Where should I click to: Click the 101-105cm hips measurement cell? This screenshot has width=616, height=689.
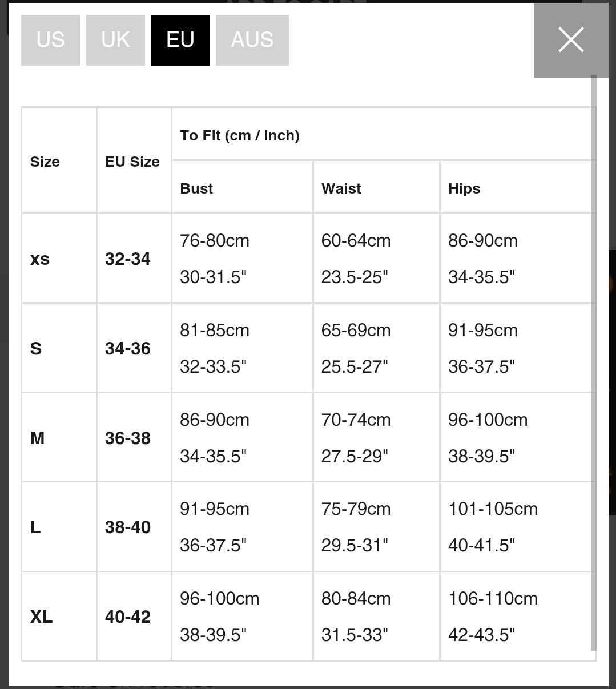(x=493, y=509)
